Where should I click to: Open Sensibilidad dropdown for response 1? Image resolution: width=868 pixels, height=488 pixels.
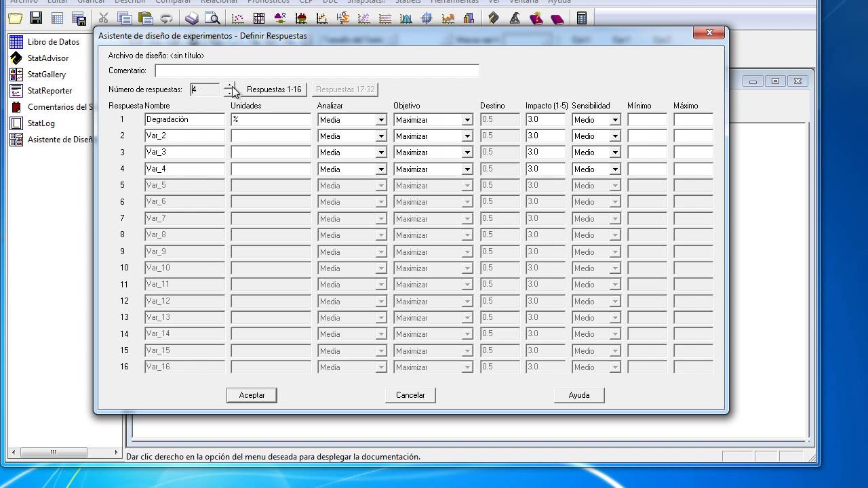click(x=615, y=120)
